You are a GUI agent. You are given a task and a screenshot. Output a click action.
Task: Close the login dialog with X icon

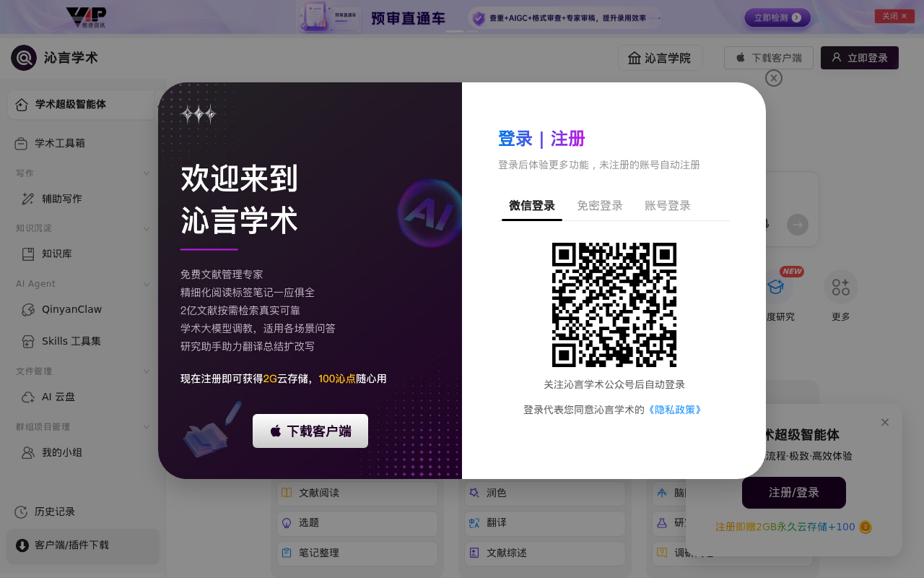pos(774,77)
